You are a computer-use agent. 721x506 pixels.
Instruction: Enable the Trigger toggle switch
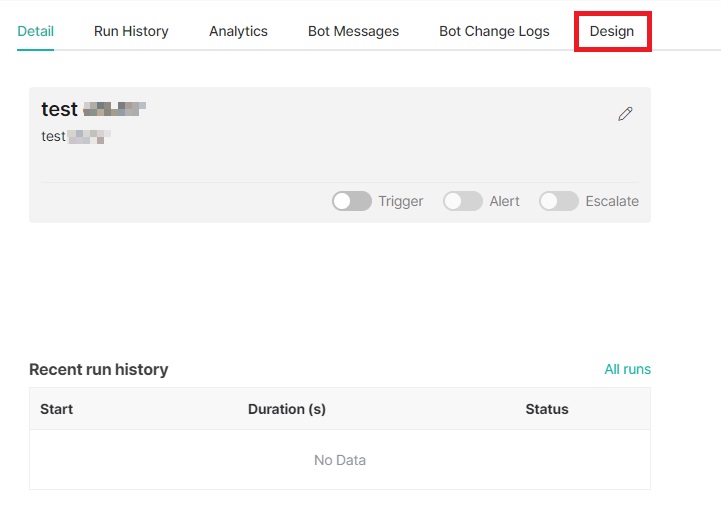351,201
